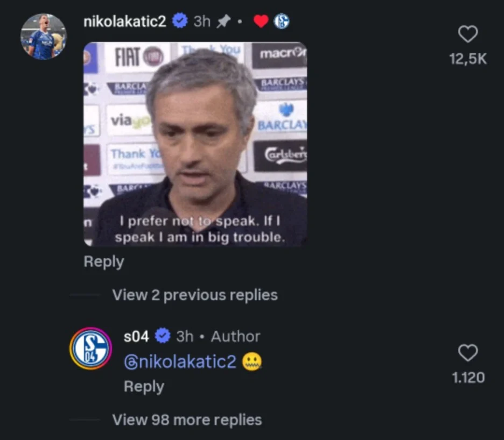The image size is (504, 440).
Task: Open the Mourinho GIF in the comment
Action: (x=194, y=143)
